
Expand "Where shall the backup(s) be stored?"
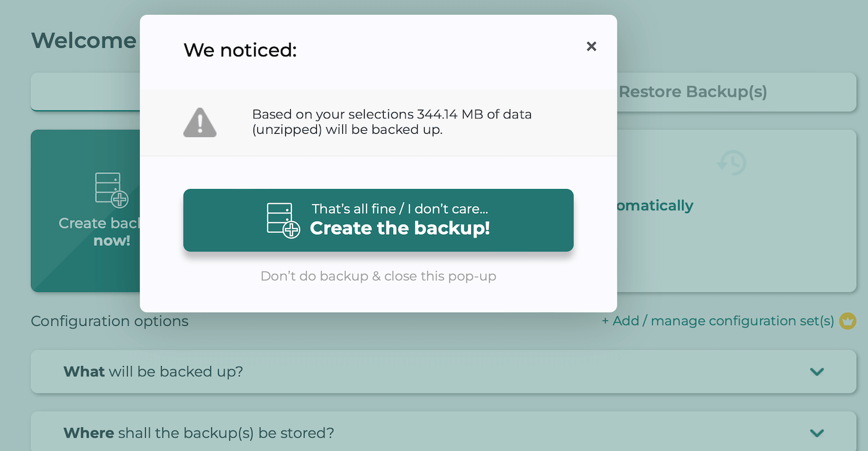(x=198, y=432)
